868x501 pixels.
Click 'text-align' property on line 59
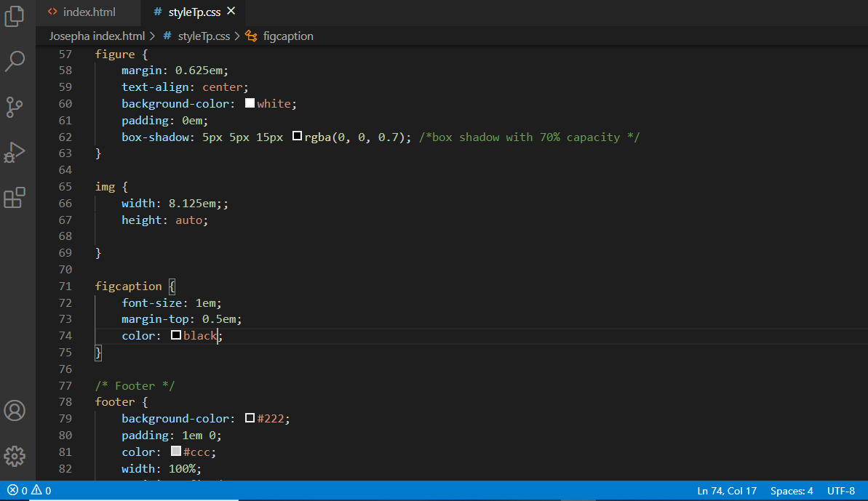(x=155, y=87)
